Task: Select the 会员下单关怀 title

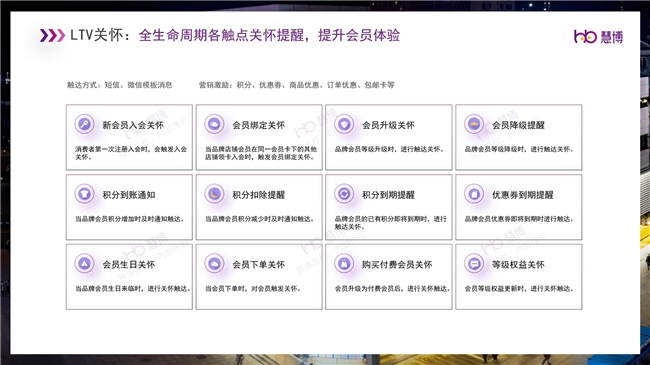Action: 259,264
